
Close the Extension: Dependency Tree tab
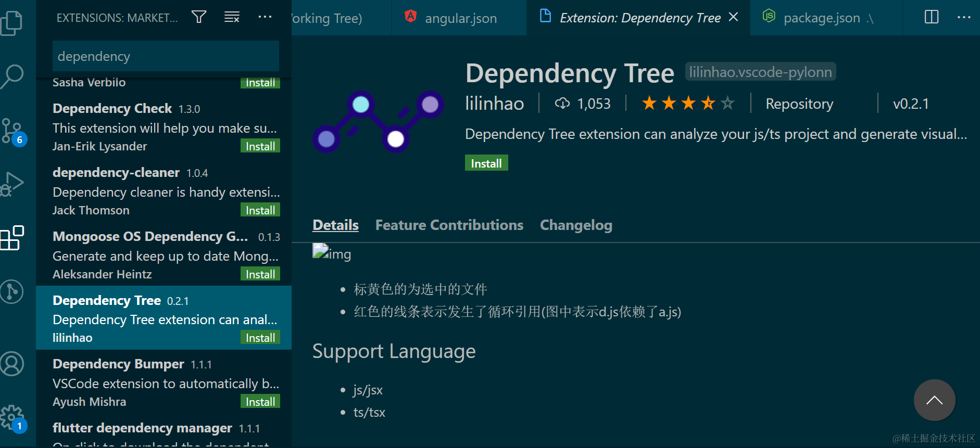tap(733, 17)
